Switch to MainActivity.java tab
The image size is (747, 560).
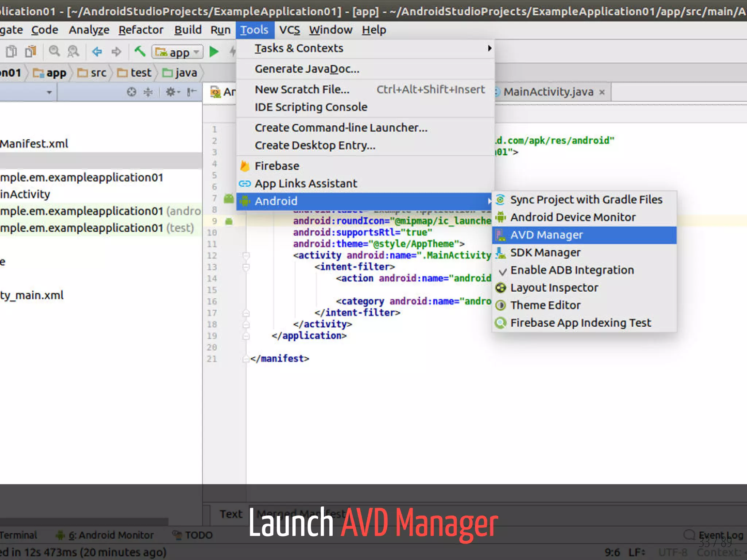pos(548,92)
